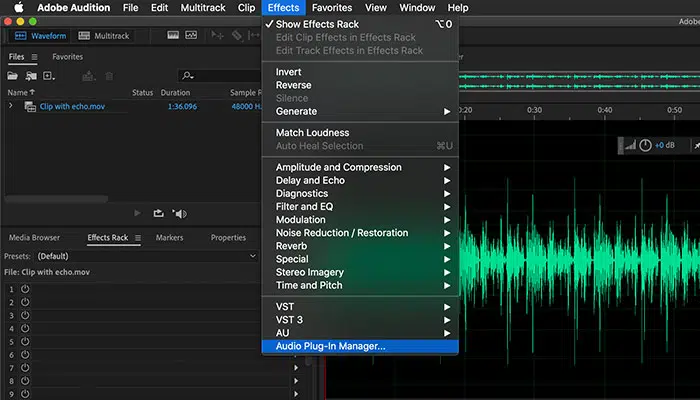The width and height of the screenshot is (700, 400).
Task: Adjust the amplitude knob on HUD
Action: click(x=645, y=145)
